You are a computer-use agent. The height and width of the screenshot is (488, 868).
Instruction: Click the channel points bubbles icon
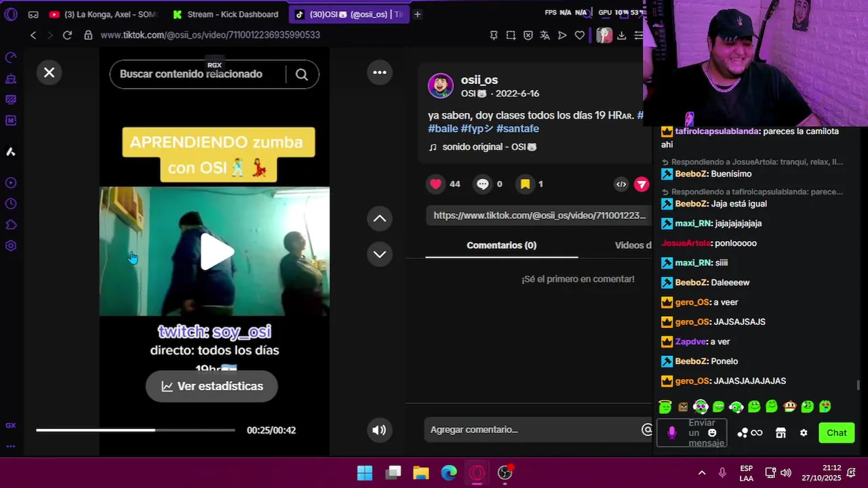743,433
